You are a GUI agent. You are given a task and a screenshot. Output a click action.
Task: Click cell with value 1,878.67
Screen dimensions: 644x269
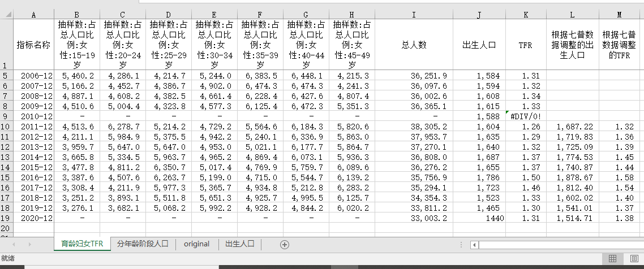(x=573, y=177)
